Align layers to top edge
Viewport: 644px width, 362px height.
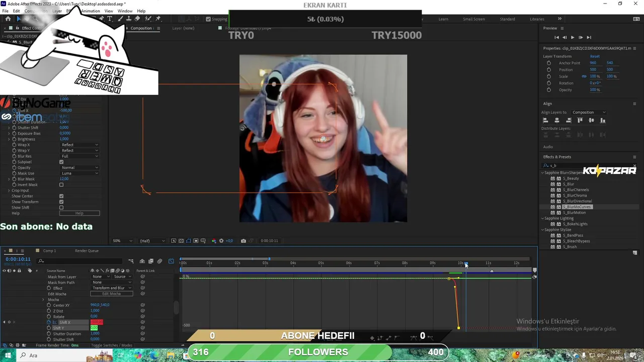580,120
